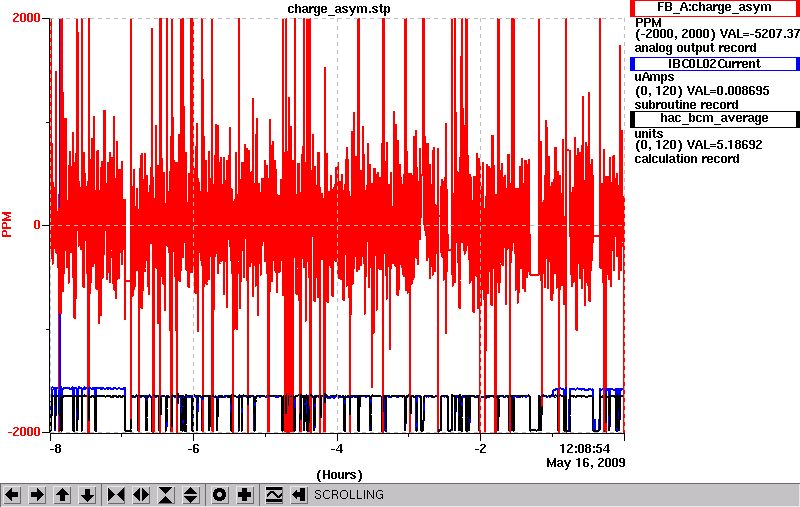800x507 pixels.
Task: Click the (Hours) x-axis label
Action: [339, 475]
